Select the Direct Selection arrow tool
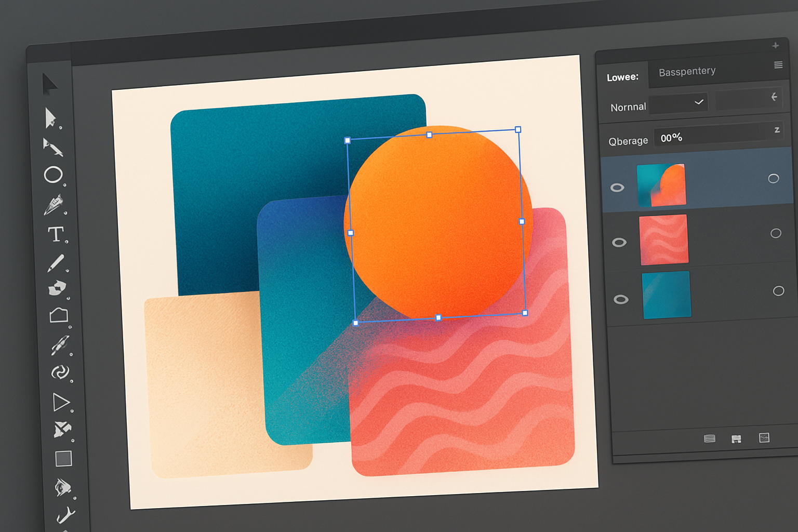 pos(50,118)
